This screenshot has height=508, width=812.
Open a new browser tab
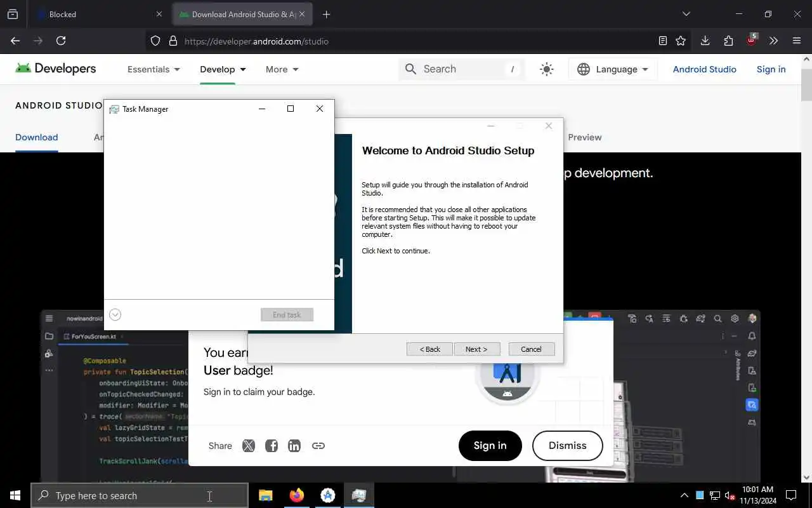click(x=326, y=14)
